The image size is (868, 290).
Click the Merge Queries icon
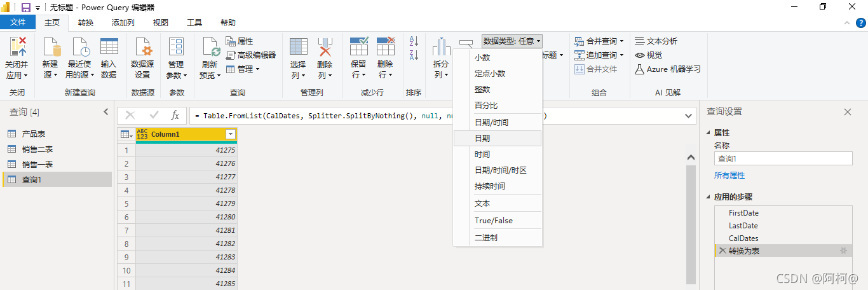(x=579, y=41)
